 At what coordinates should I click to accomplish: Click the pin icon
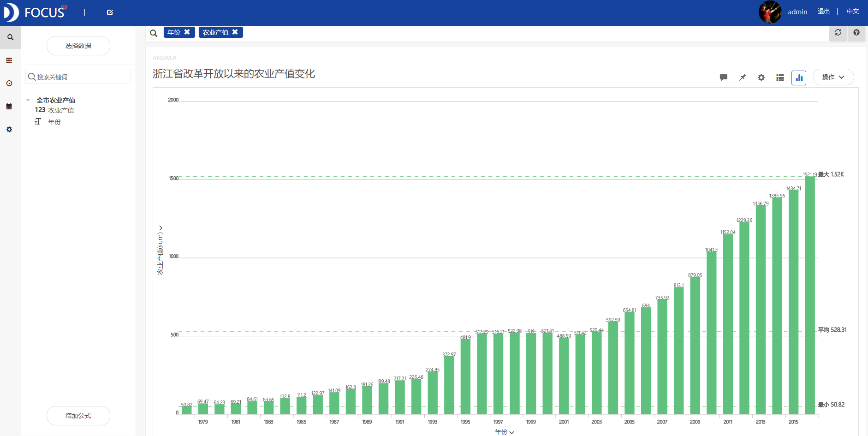(743, 78)
